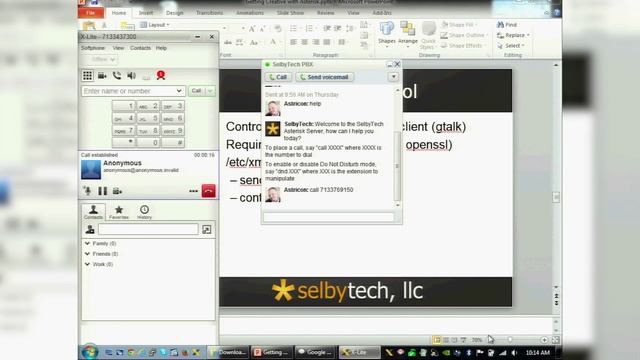Open the name or number dropdown arrow
This screenshot has height=360, width=640.
(x=179, y=91)
